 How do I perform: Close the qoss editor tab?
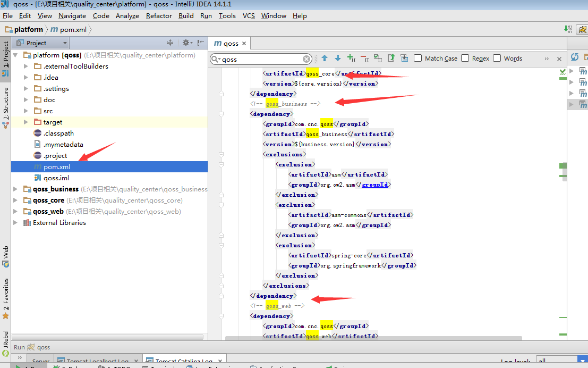click(244, 44)
